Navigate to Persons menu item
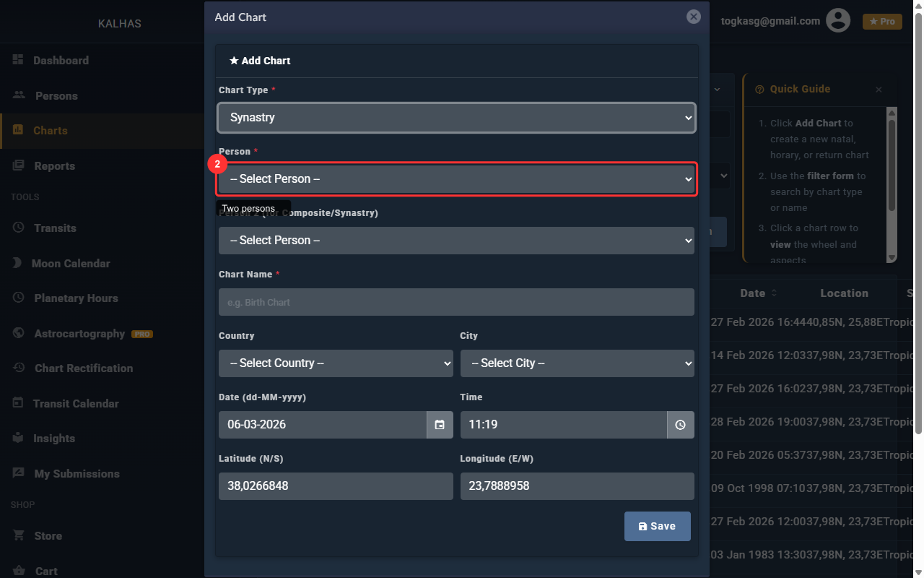Viewport: 924px width, 578px height. (x=56, y=96)
